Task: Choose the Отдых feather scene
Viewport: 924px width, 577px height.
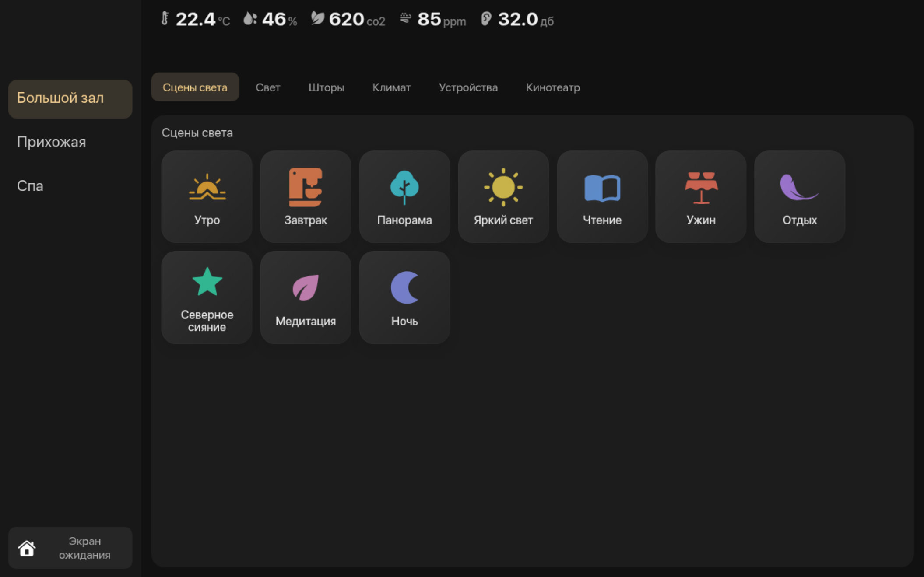Action: (x=800, y=197)
